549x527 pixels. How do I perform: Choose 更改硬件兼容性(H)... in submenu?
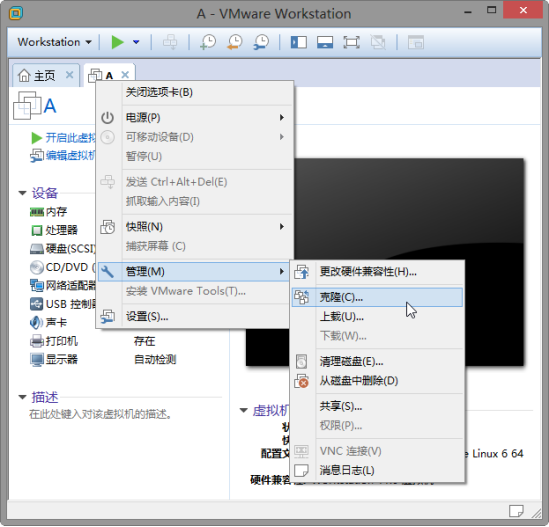(x=377, y=272)
